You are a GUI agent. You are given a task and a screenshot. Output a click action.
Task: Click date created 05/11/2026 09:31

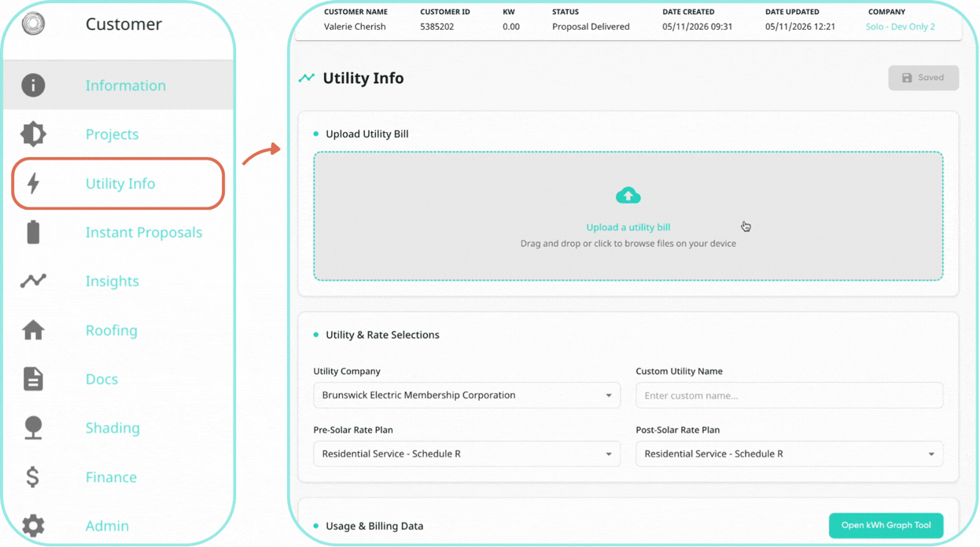697,27
